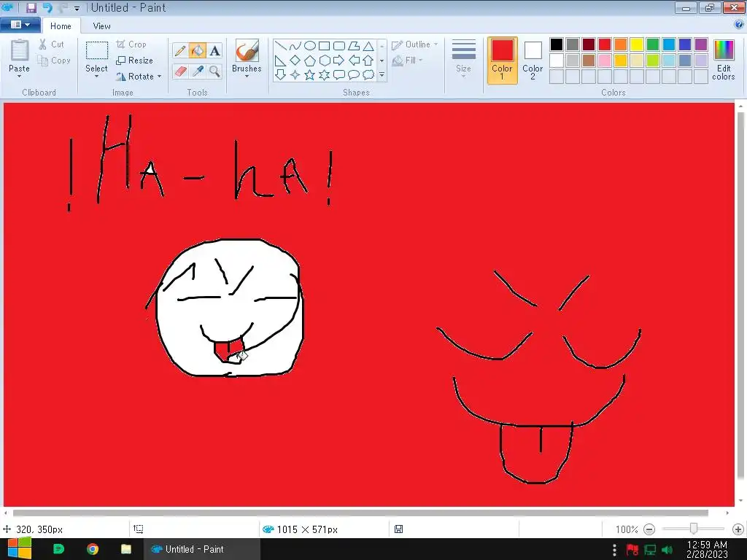
Task: Open Edit colors dialog
Action: point(724,60)
